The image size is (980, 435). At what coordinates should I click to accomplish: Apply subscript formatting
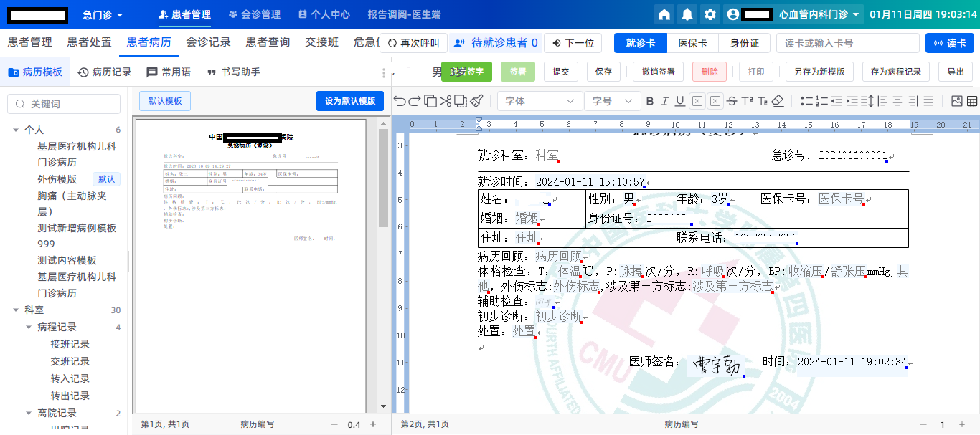click(x=763, y=101)
